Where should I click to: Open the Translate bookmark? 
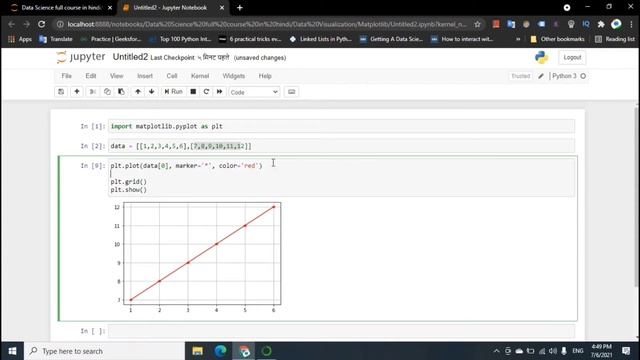[56, 39]
